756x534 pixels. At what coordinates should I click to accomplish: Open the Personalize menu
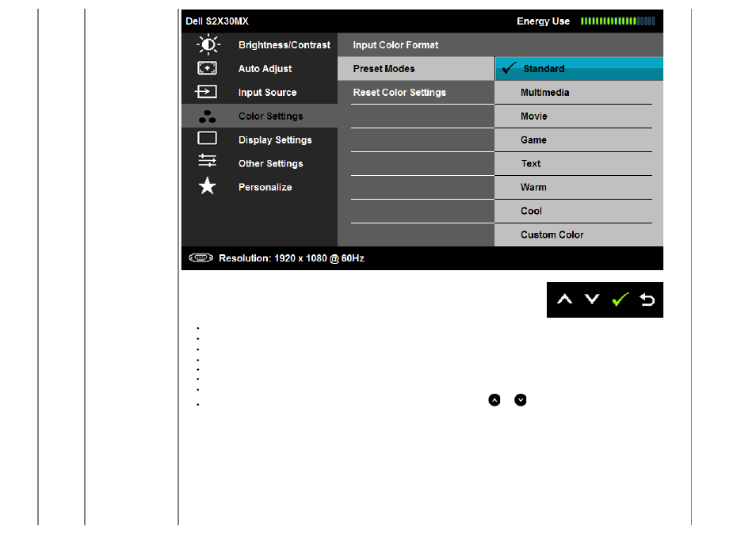259,187
